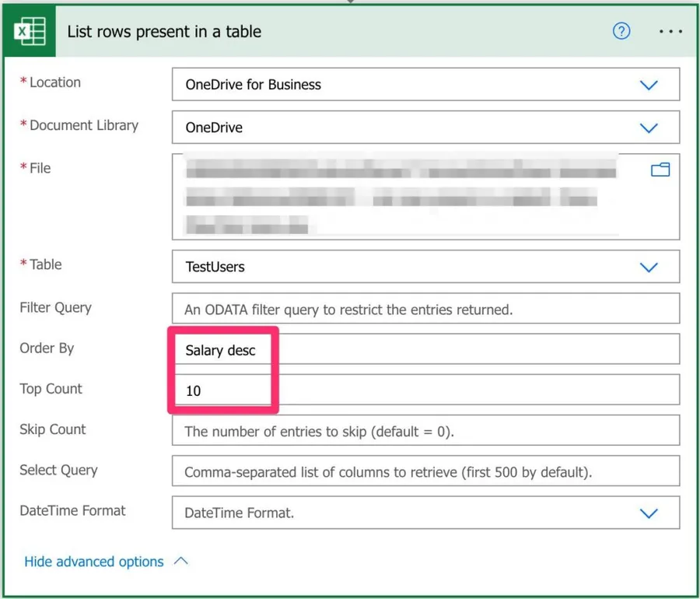Click the Skip Count input box

425,431
